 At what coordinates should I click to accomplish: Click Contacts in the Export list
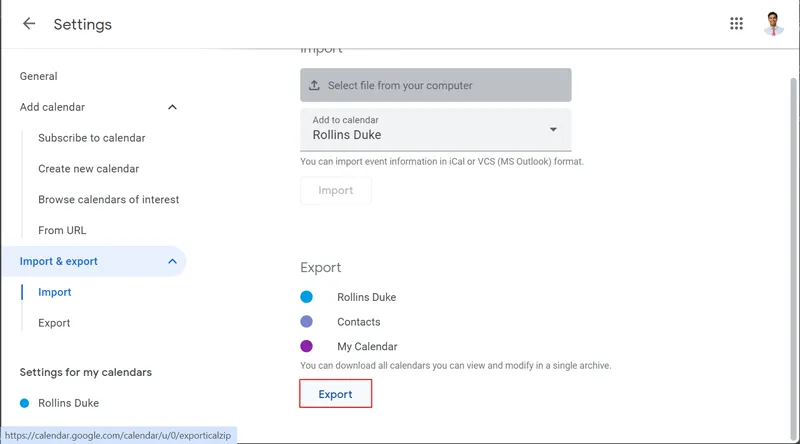point(359,322)
